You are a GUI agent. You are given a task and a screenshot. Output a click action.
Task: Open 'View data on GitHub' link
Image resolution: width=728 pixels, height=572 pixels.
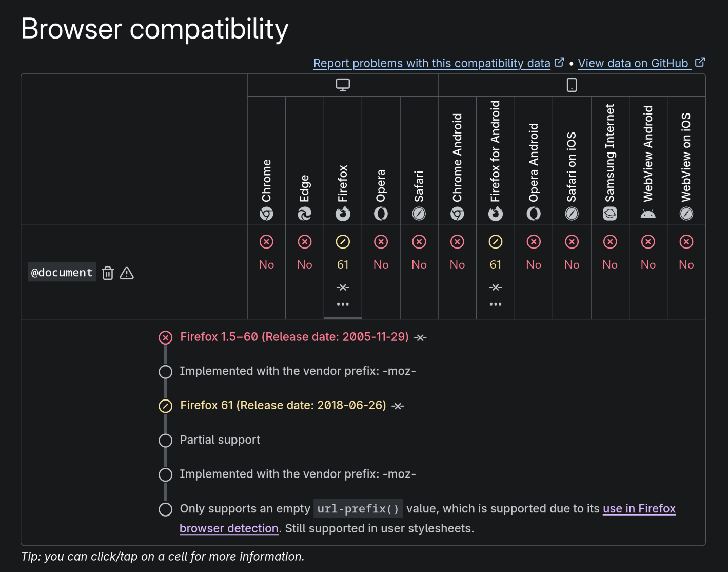click(x=633, y=63)
